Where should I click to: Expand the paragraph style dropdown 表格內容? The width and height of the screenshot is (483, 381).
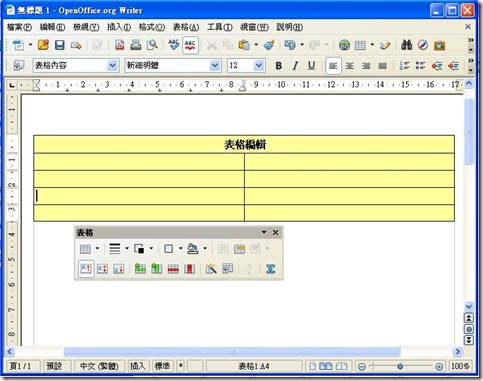point(113,65)
